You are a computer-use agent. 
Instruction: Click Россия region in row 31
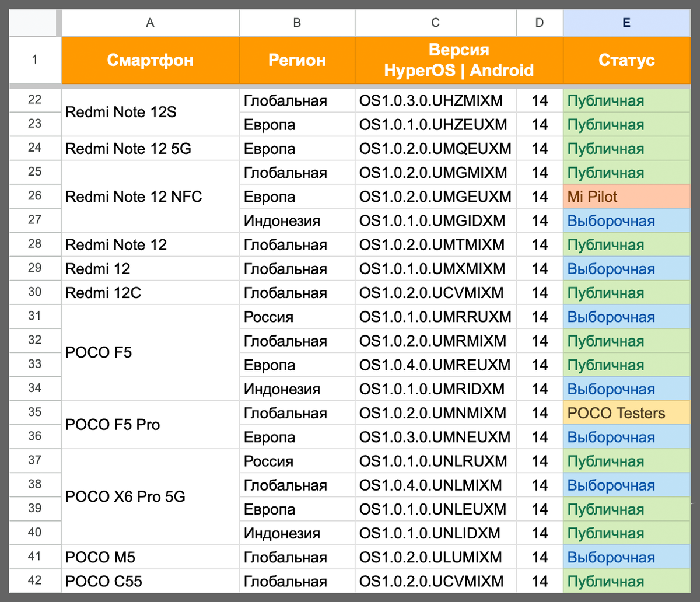[297, 317]
